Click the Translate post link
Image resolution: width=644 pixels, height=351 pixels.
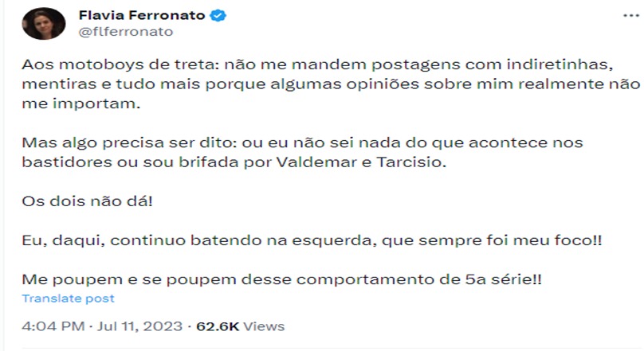click(69, 298)
